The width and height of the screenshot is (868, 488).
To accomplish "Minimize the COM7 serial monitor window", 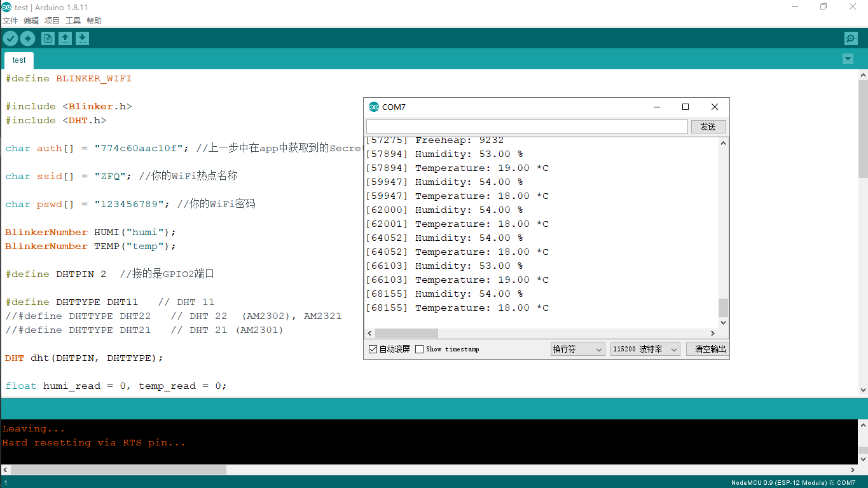I will [656, 107].
